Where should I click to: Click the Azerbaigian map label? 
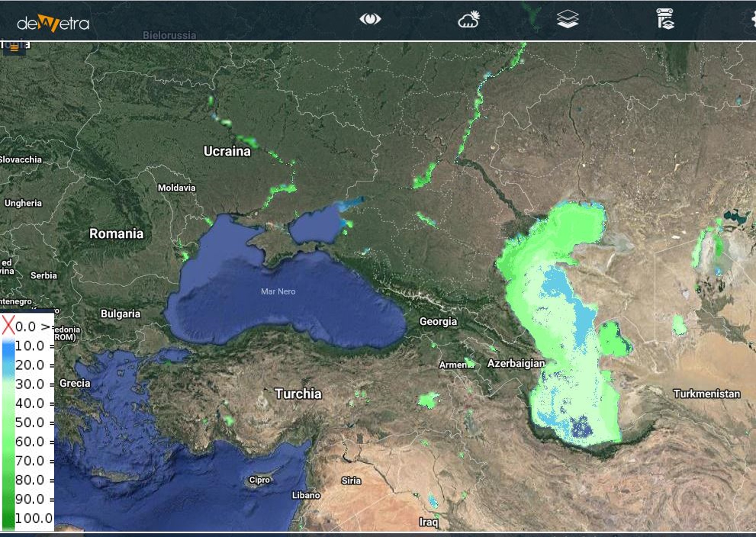pyautogui.click(x=516, y=364)
